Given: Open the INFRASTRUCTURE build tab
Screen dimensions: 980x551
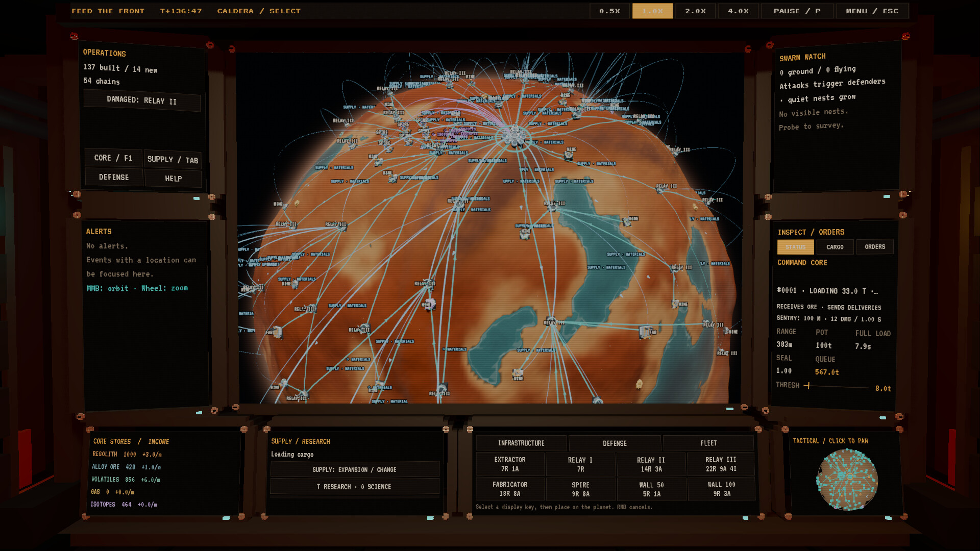Looking at the screenshot, I should tap(521, 443).
